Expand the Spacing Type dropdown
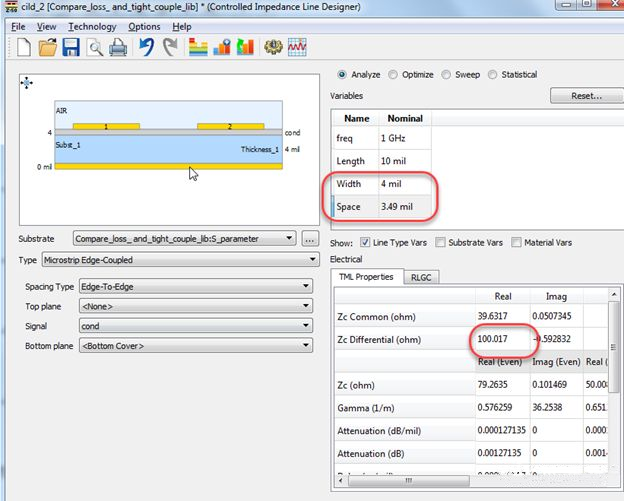The height and width of the screenshot is (501, 624). click(195, 287)
